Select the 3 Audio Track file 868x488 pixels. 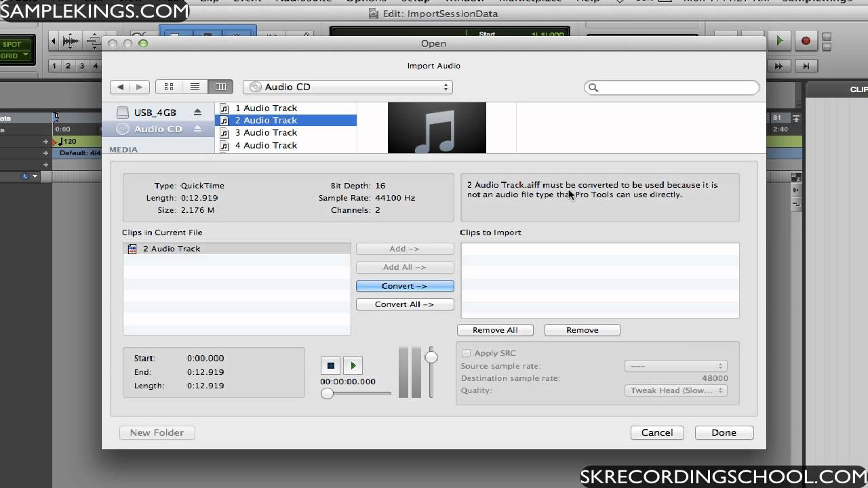click(285, 132)
